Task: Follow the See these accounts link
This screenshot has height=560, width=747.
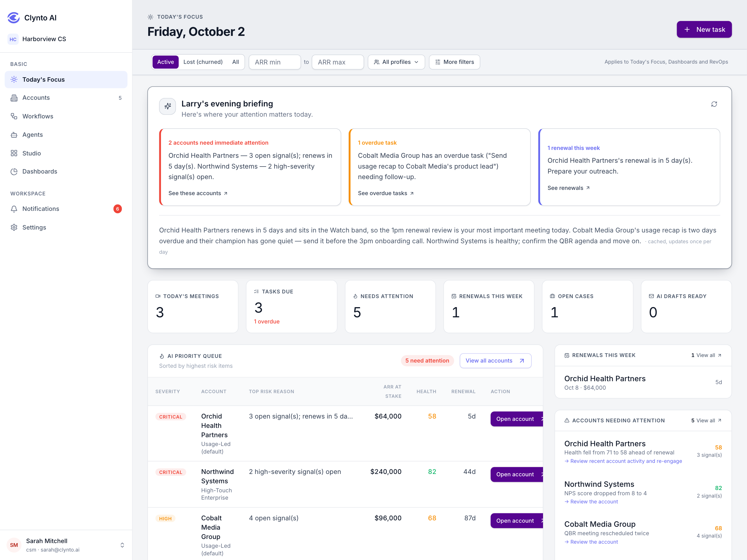Action: (x=198, y=193)
